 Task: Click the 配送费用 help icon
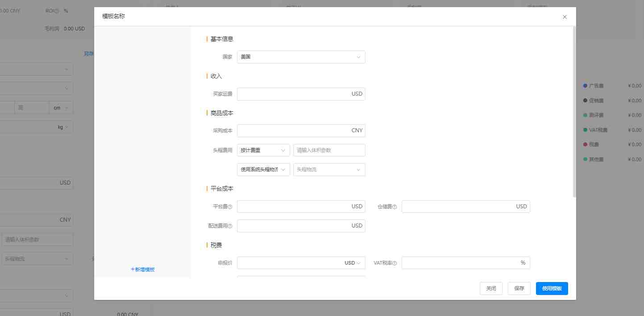[x=230, y=226]
